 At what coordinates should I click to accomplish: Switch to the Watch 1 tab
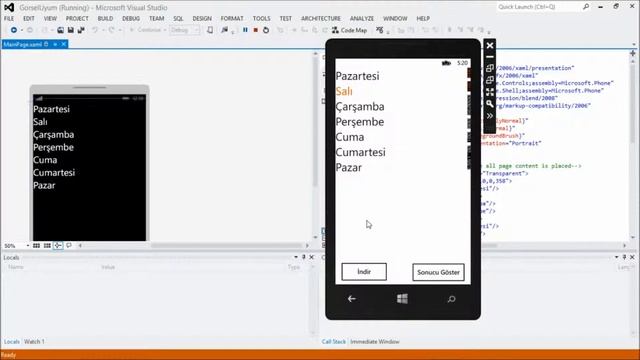point(34,342)
